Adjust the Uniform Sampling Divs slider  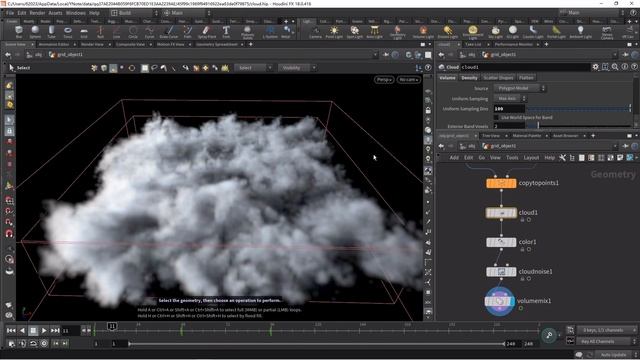tap(579, 109)
